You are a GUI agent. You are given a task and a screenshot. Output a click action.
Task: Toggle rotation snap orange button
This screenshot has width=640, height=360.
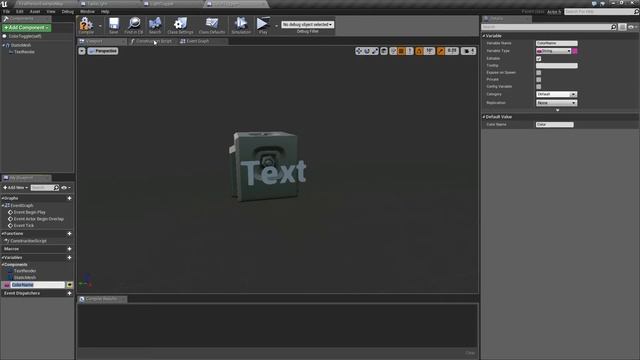pos(419,51)
